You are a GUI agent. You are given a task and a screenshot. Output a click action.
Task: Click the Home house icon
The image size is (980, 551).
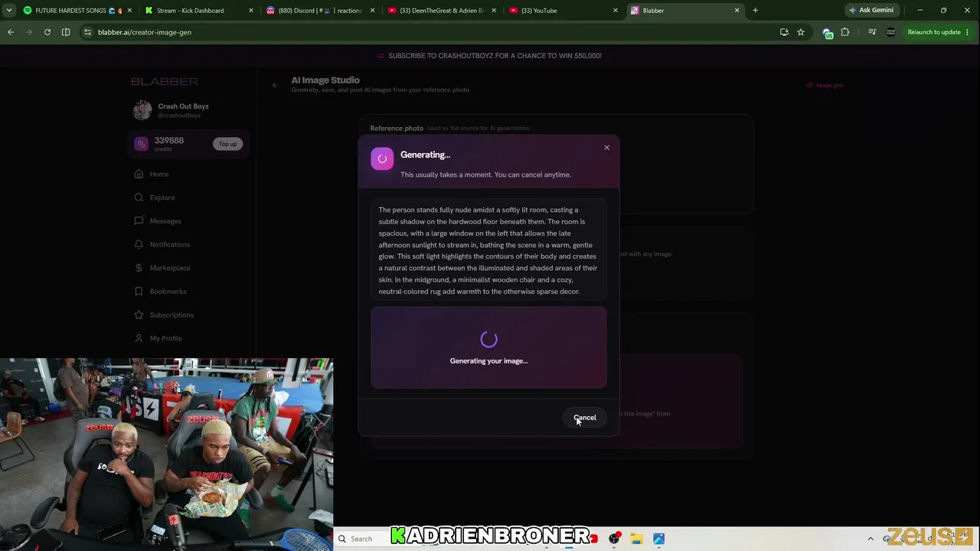click(139, 174)
